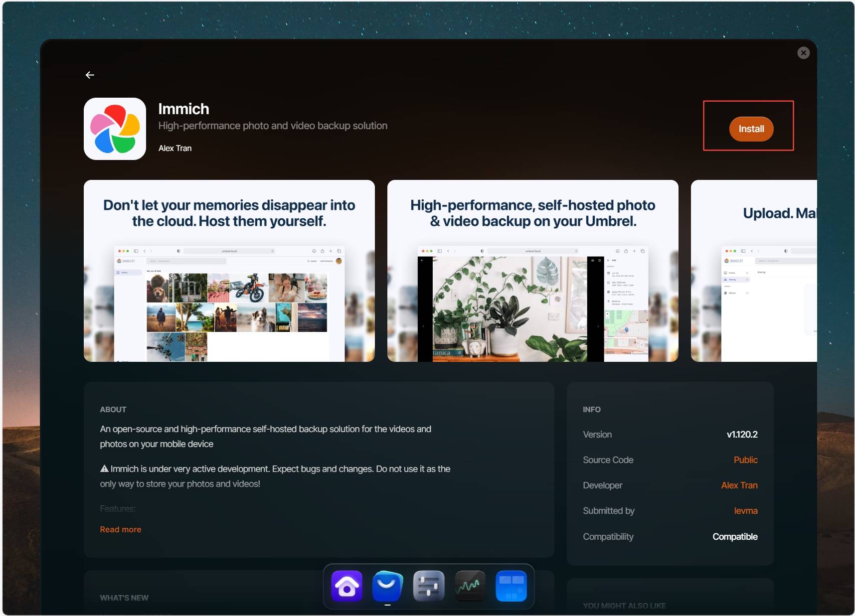855x616 pixels.
Task: Click the version value v1.120.2
Action: point(742,435)
